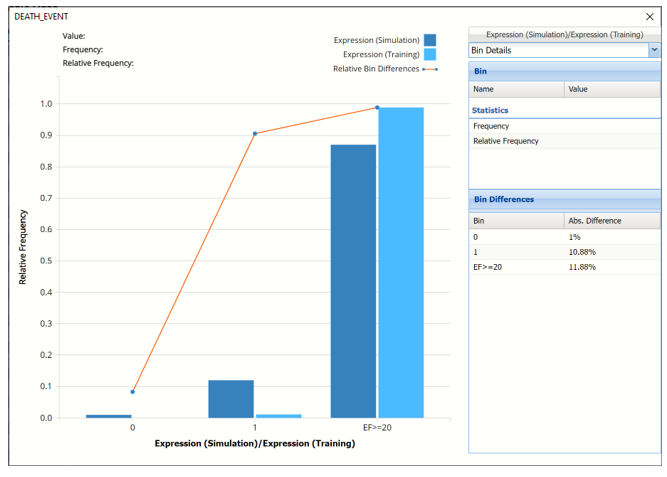
Task: Select the Simulation bar for bin 1
Action: [x=231, y=398]
